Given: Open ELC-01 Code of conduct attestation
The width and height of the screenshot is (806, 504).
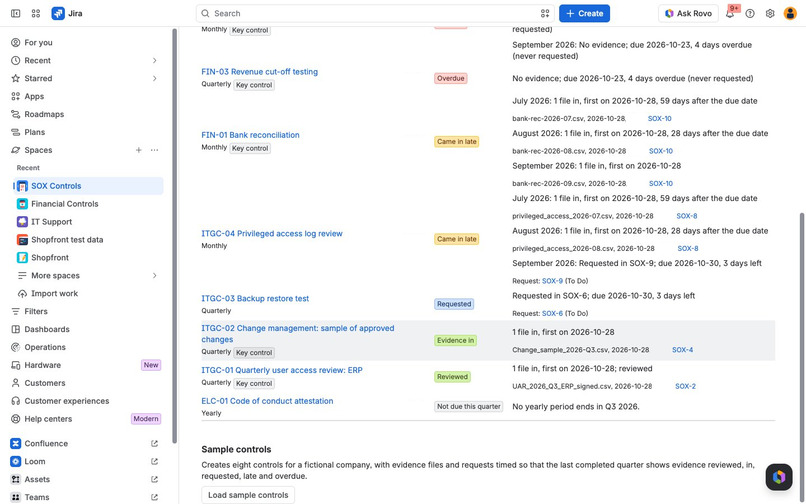Looking at the screenshot, I should [267, 401].
